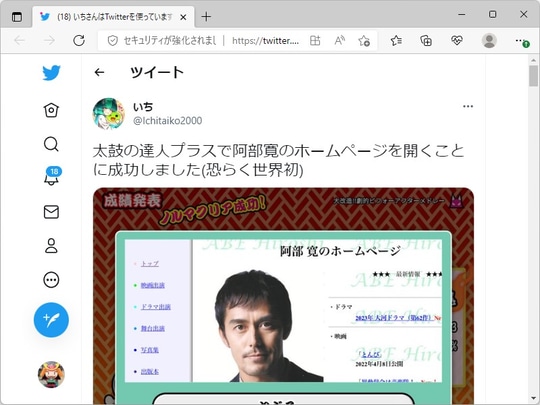Screen dimensions: 540x405
Task: Open notifications bell with 18 badge
Action: tap(52, 176)
